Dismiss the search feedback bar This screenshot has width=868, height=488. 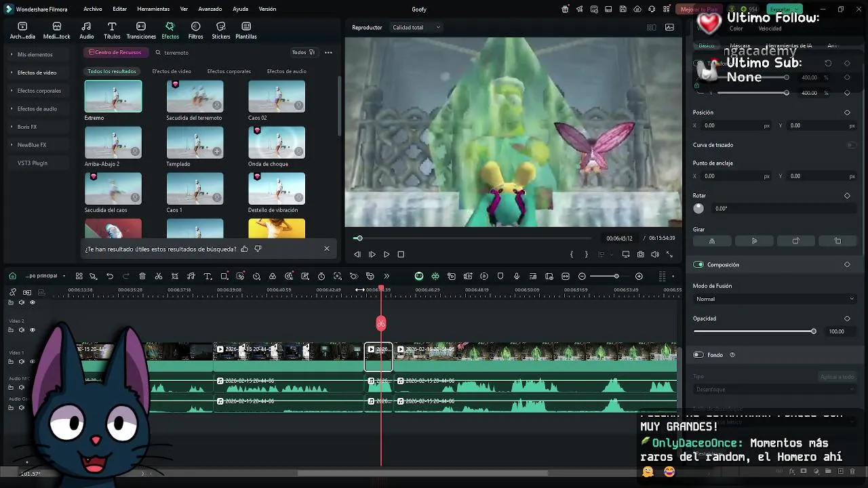point(327,249)
